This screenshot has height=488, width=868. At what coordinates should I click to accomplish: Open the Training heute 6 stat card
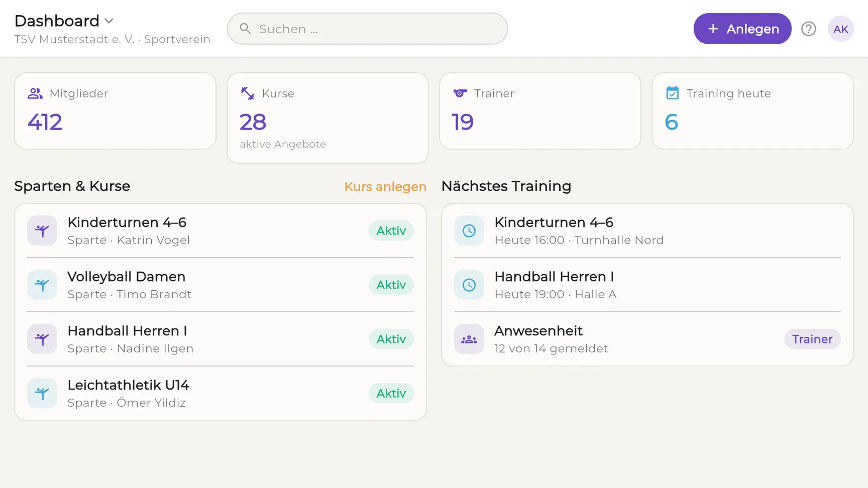752,111
